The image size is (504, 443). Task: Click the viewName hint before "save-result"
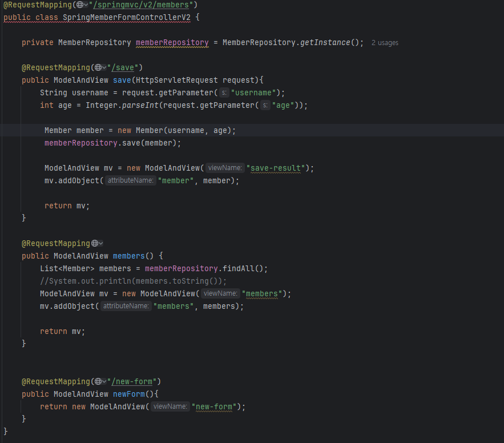225,168
